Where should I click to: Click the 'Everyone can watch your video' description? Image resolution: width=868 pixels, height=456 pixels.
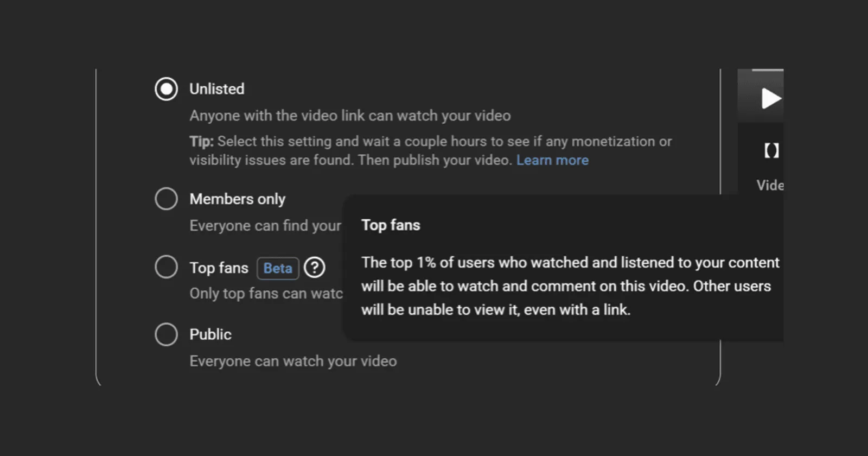click(293, 361)
